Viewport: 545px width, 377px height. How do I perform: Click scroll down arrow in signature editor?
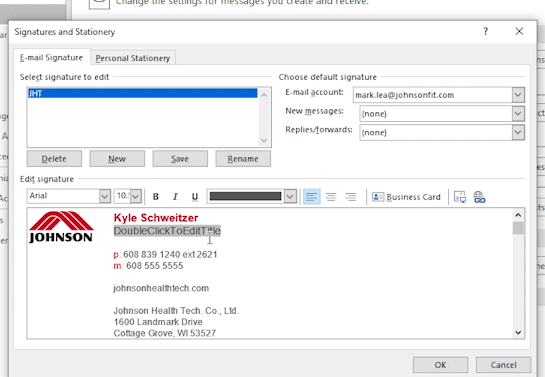click(518, 333)
